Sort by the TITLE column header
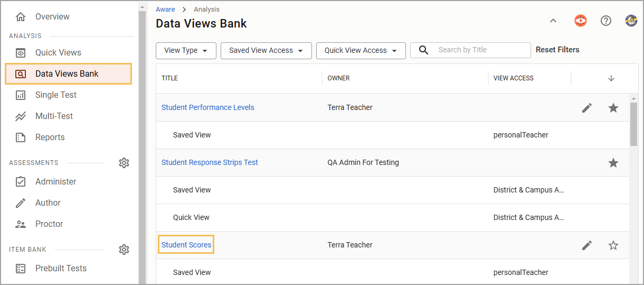The height and width of the screenshot is (285, 644). tap(169, 78)
